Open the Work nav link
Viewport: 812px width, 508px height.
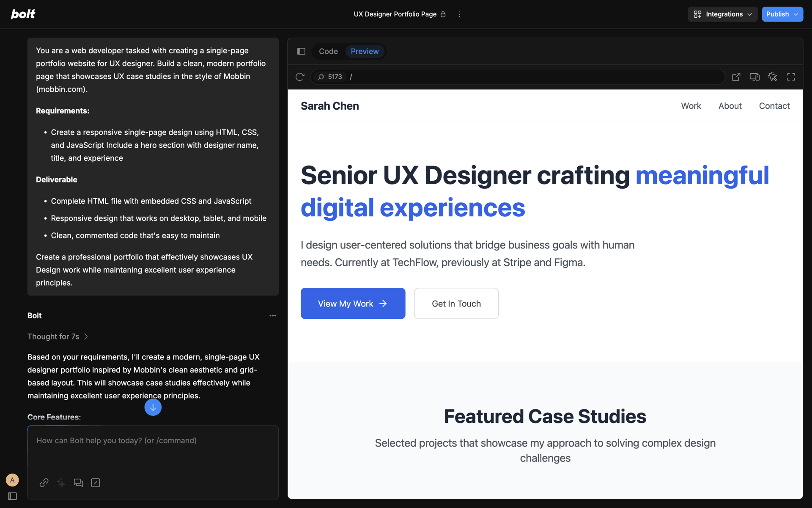click(691, 106)
